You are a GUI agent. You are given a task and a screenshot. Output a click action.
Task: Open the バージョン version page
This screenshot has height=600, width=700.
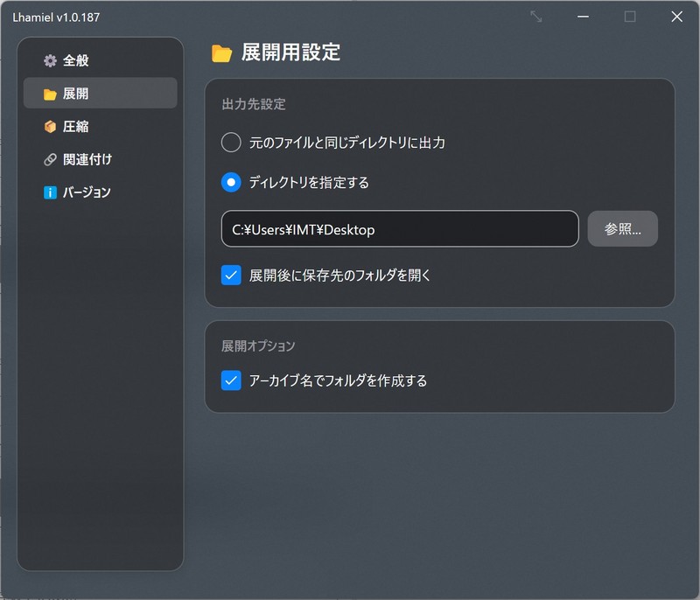pos(100,192)
